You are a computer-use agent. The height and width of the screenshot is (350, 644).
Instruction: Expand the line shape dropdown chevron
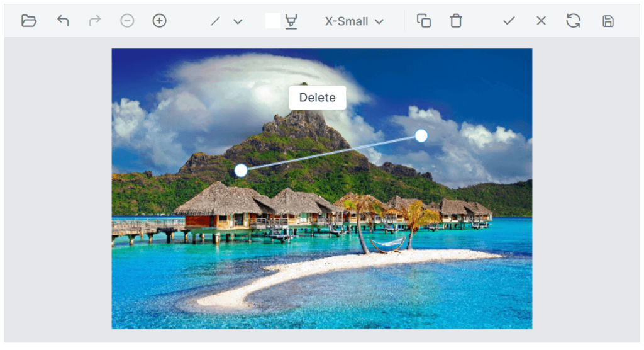[x=238, y=21]
